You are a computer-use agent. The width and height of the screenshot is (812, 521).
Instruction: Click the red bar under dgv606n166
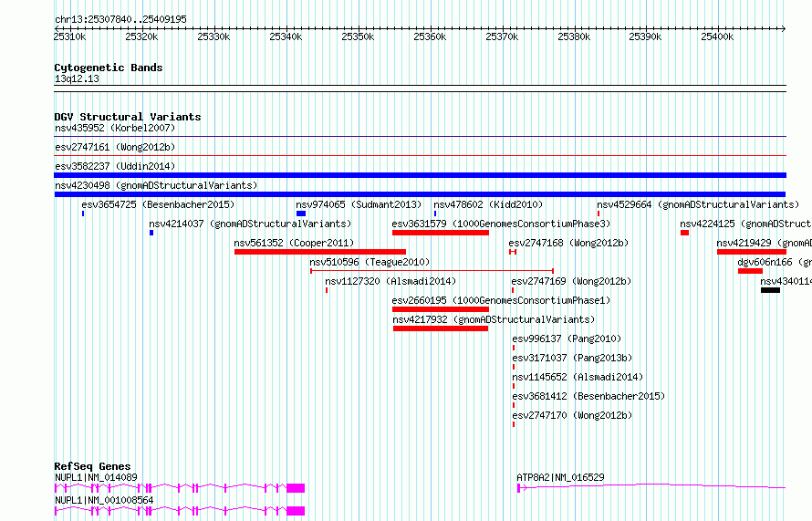pos(750,271)
